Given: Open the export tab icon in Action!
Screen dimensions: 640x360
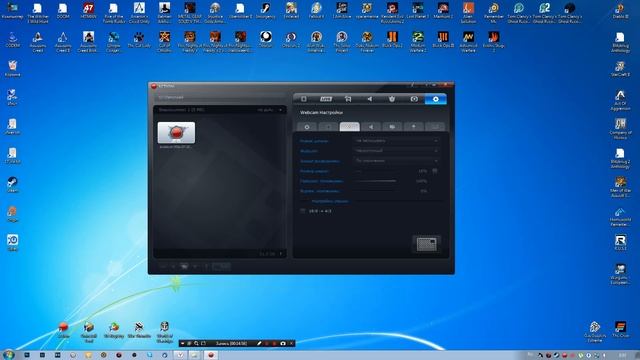Looking at the screenshot, I should (x=348, y=99).
